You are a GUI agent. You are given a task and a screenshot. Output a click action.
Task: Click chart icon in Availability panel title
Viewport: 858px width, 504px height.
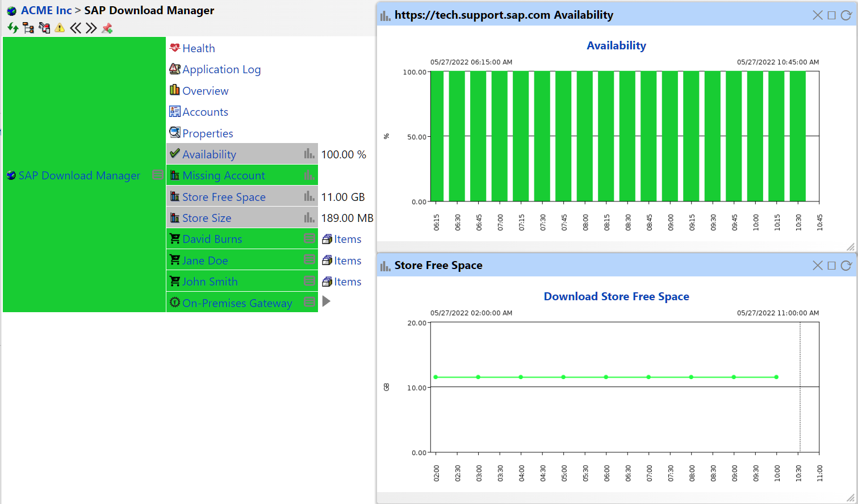(386, 15)
